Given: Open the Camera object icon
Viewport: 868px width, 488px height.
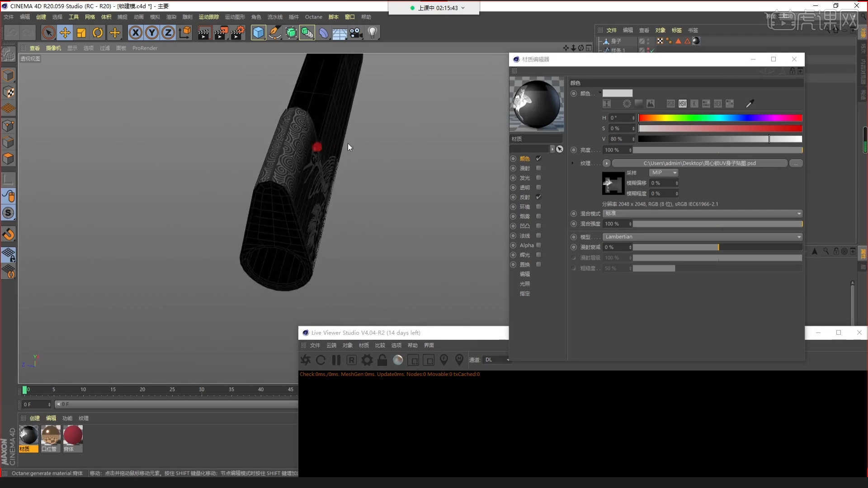Looking at the screenshot, I should click(356, 33).
